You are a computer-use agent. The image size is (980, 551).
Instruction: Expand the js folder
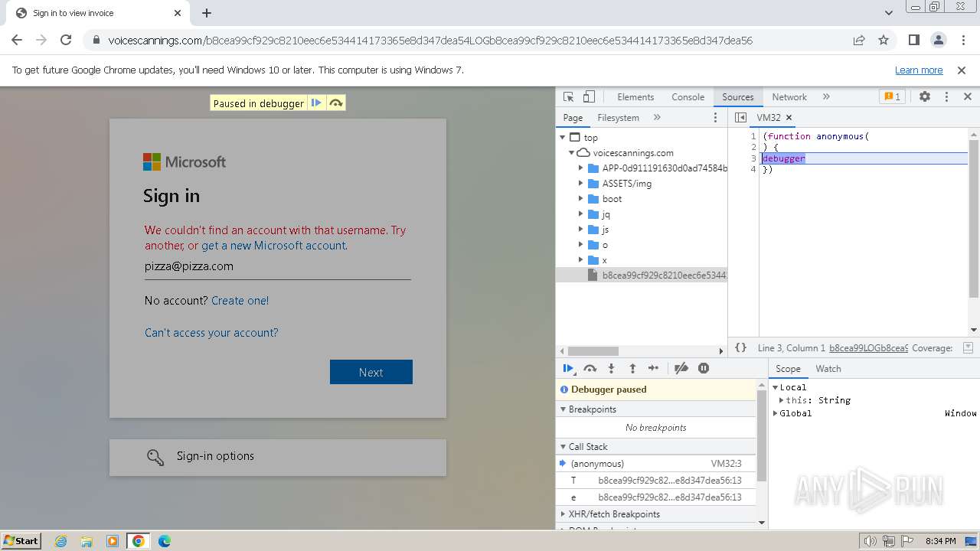[580, 230]
